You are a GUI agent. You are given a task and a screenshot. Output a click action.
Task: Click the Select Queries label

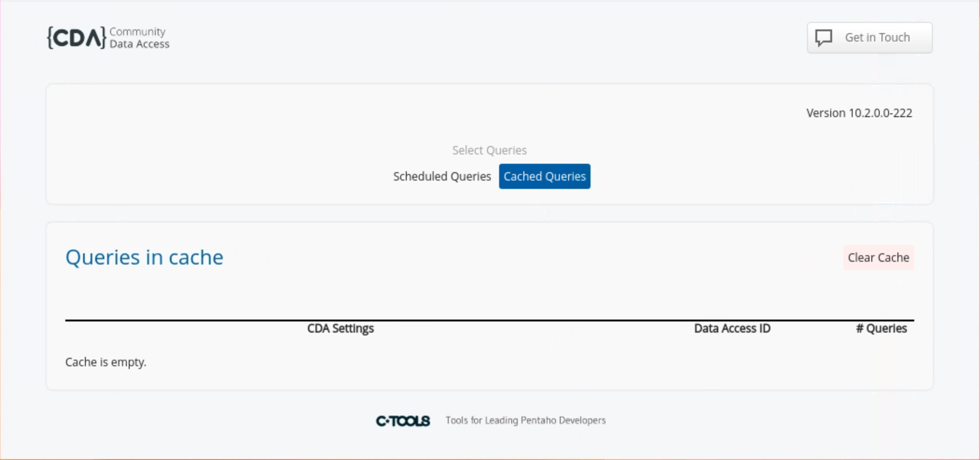489,150
